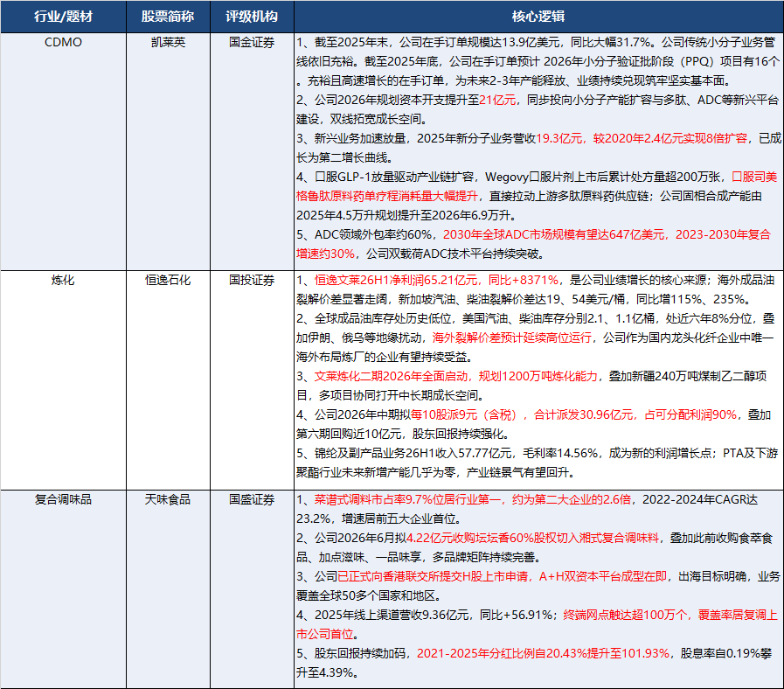The width and height of the screenshot is (784, 689).
Task: Click the 股票简称 column header
Action: (168, 17)
